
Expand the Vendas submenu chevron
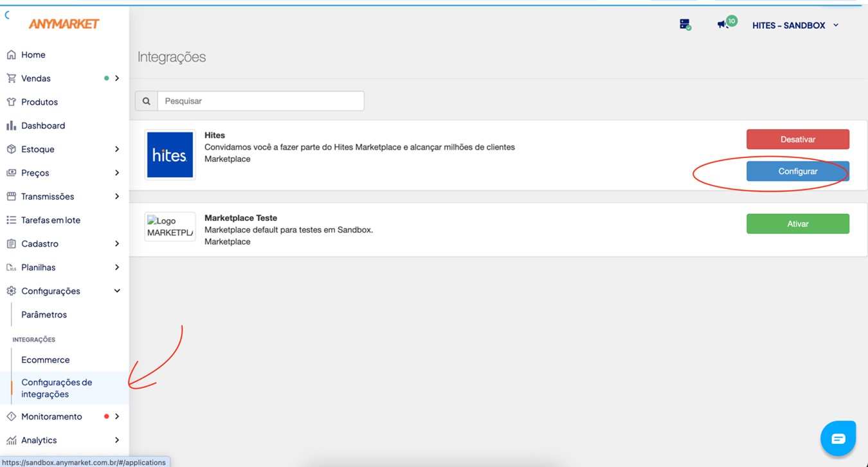[x=117, y=78]
